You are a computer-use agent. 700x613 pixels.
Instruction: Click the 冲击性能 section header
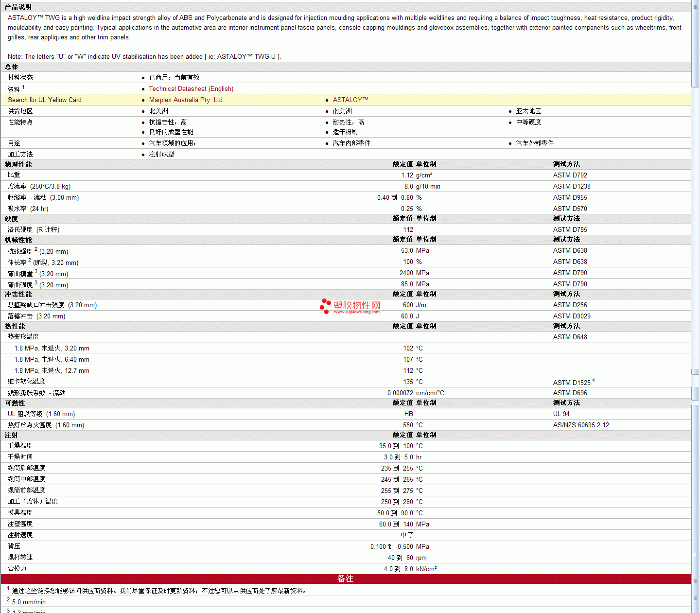(x=18, y=295)
